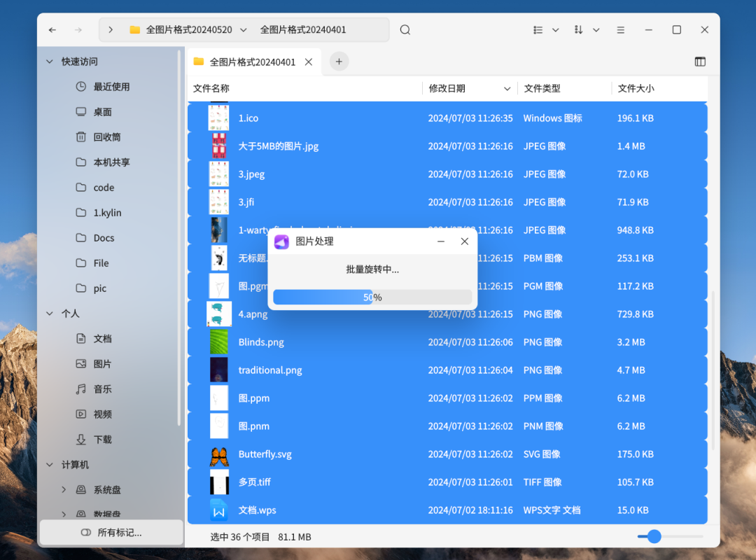Click the traditional.png thumbnail
This screenshot has width=756, height=560.
(x=219, y=370)
